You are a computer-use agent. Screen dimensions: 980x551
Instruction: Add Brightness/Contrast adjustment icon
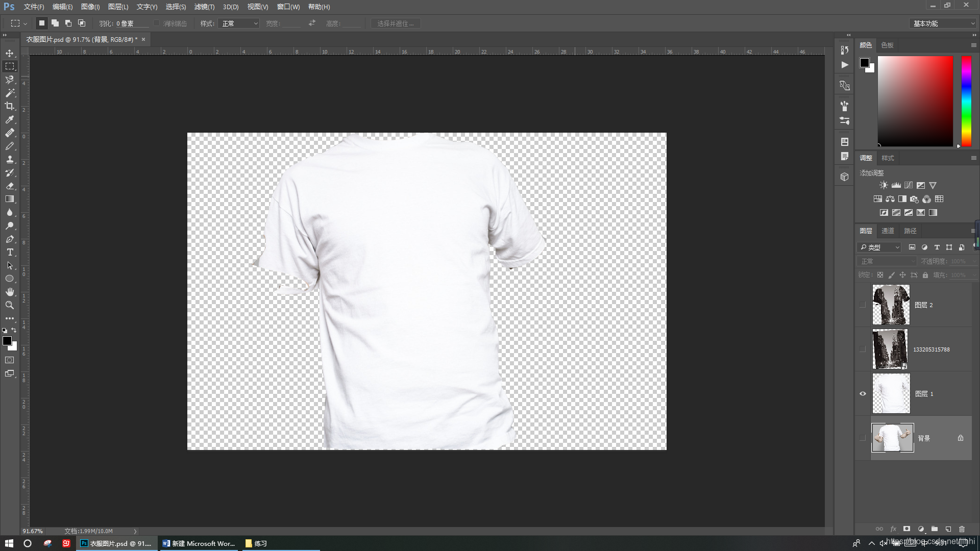(x=884, y=185)
